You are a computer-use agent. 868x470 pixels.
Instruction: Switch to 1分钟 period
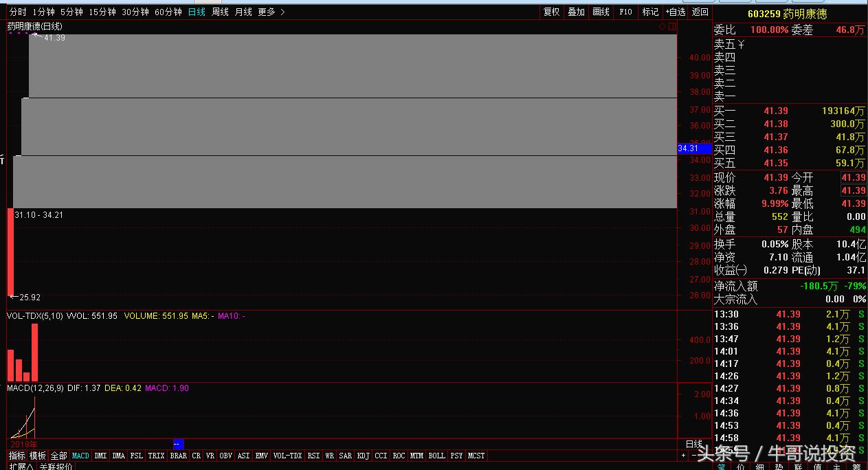tap(43, 12)
